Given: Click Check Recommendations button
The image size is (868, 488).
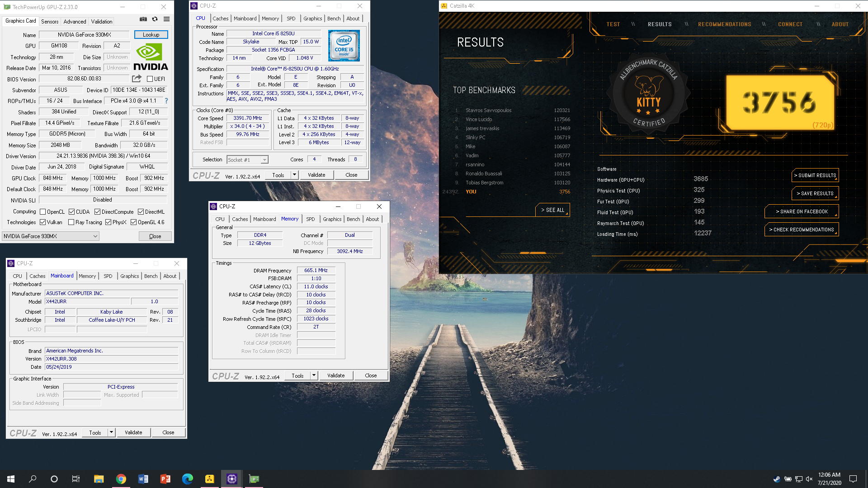Looking at the screenshot, I should [801, 230].
